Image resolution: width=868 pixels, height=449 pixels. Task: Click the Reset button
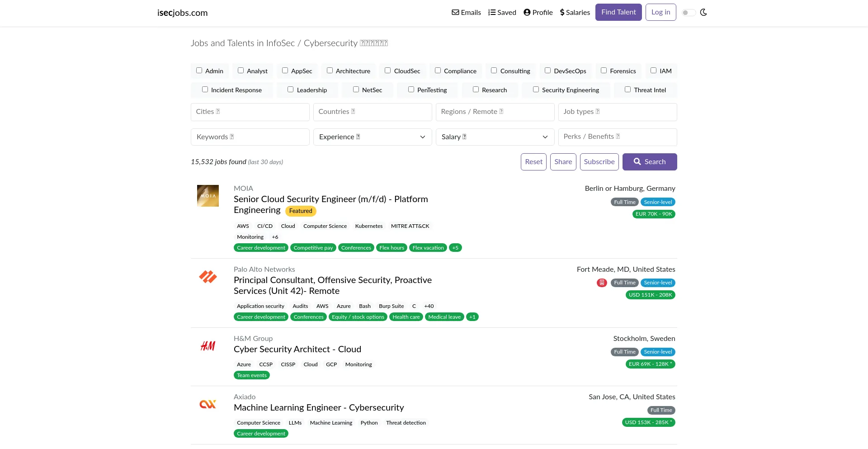[x=533, y=162]
